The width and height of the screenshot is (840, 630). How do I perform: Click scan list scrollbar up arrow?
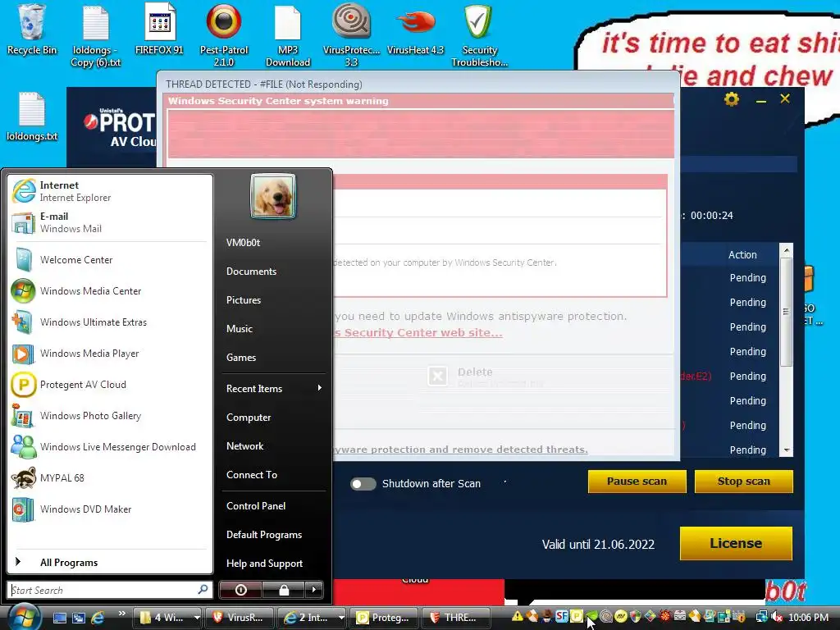[x=787, y=250]
